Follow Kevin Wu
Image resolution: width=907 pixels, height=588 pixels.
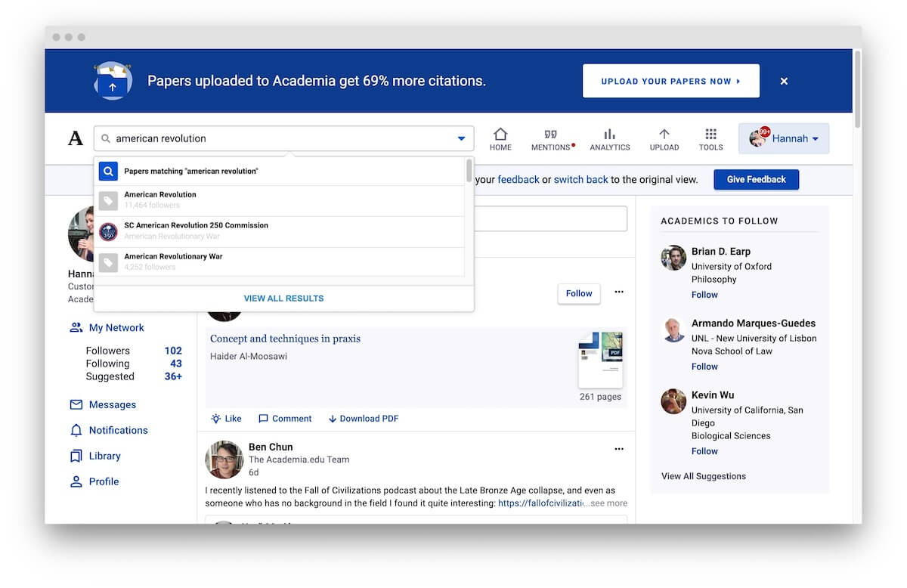(704, 451)
